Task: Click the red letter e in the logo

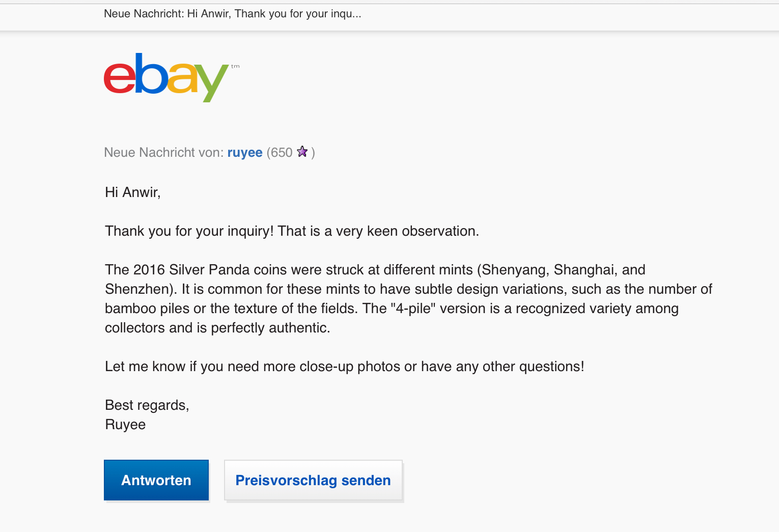Action: [119, 78]
